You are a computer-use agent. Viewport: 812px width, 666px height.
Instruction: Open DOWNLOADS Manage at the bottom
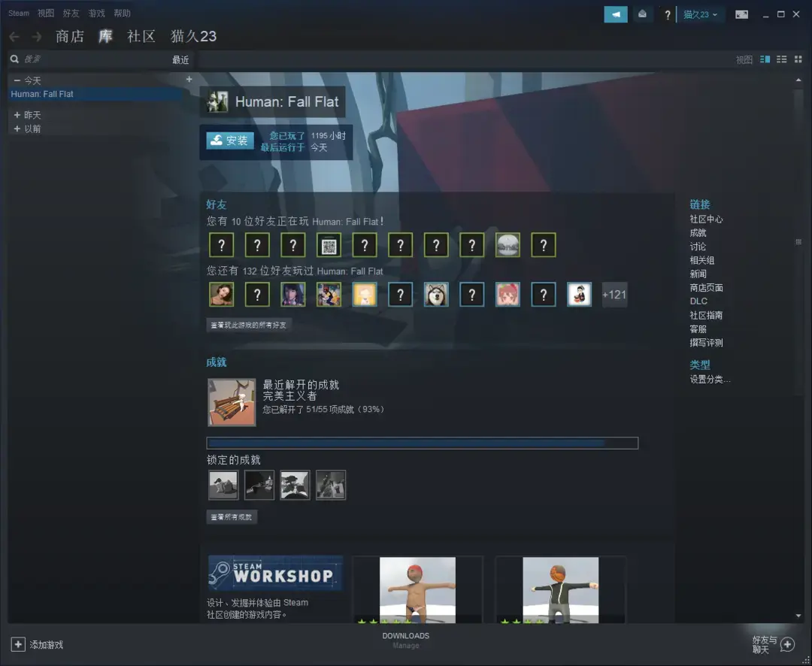[405, 640]
